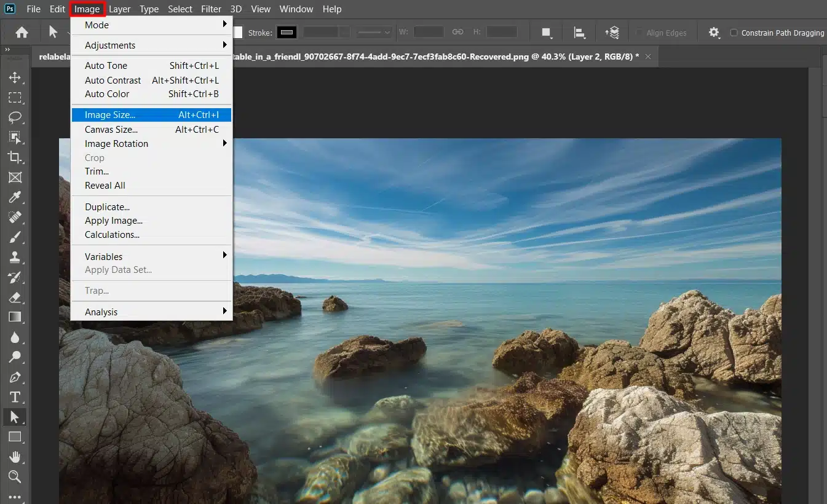Select the Lasso tool
This screenshot has height=504, width=827.
(15, 117)
